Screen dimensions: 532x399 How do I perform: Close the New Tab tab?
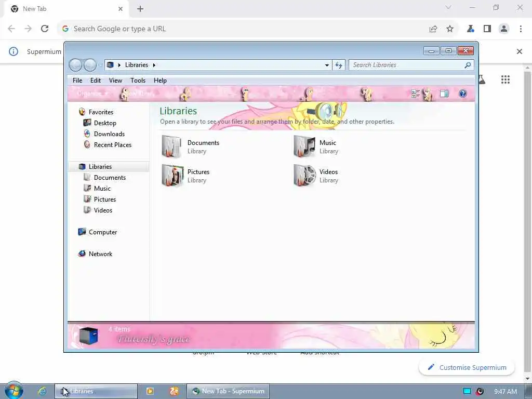121,9
